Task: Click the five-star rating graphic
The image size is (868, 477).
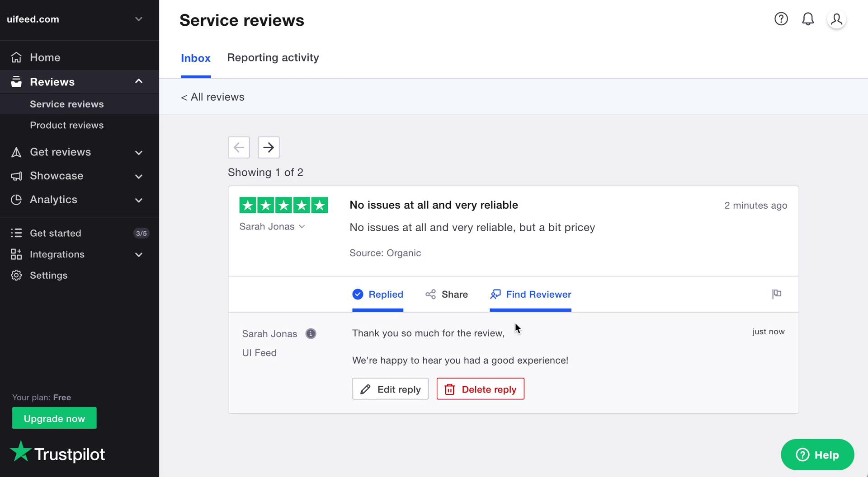Action: tap(283, 205)
